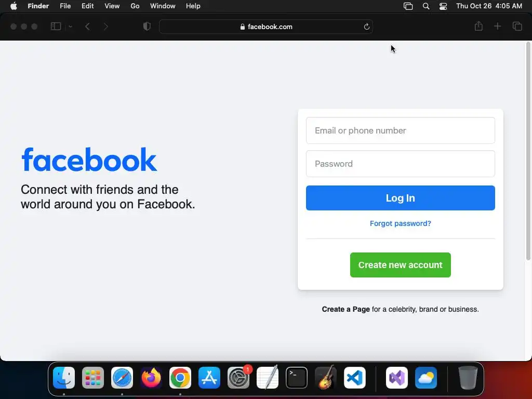532x399 pixels.
Task: Open Finder from the Dock
Action: [x=64, y=378]
